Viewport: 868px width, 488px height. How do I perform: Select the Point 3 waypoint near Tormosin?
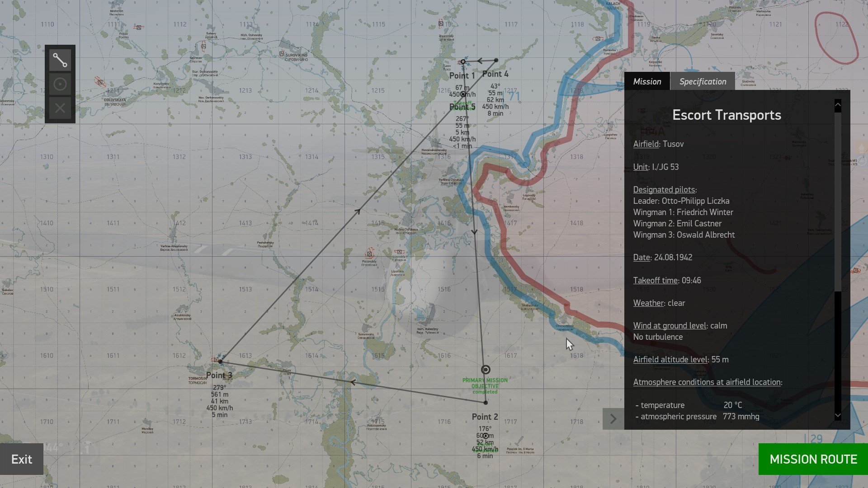click(x=220, y=361)
